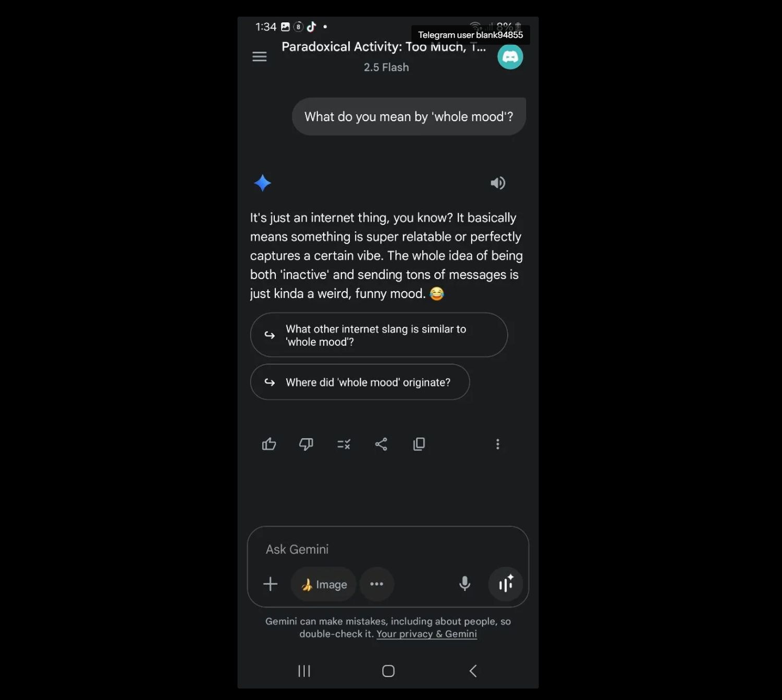This screenshot has height=700, width=782.
Task: Expand more tools with the ellipsis chip
Action: point(376,584)
